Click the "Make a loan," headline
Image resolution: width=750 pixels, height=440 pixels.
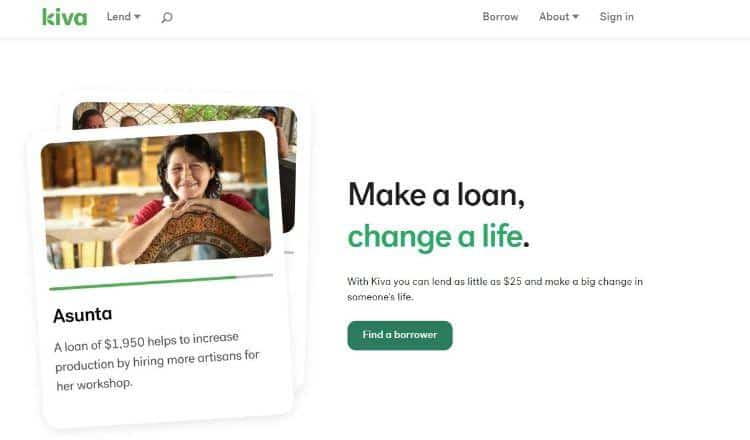pos(436,195)
